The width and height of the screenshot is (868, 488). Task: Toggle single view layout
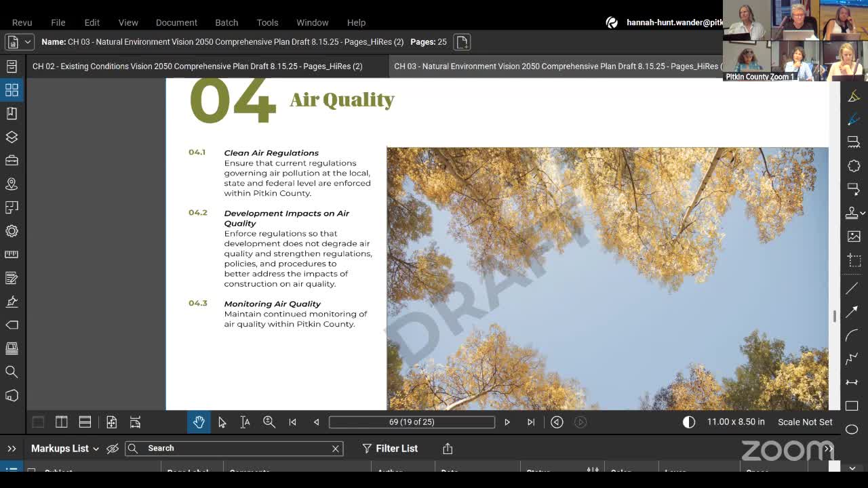(x=38, y=422)
